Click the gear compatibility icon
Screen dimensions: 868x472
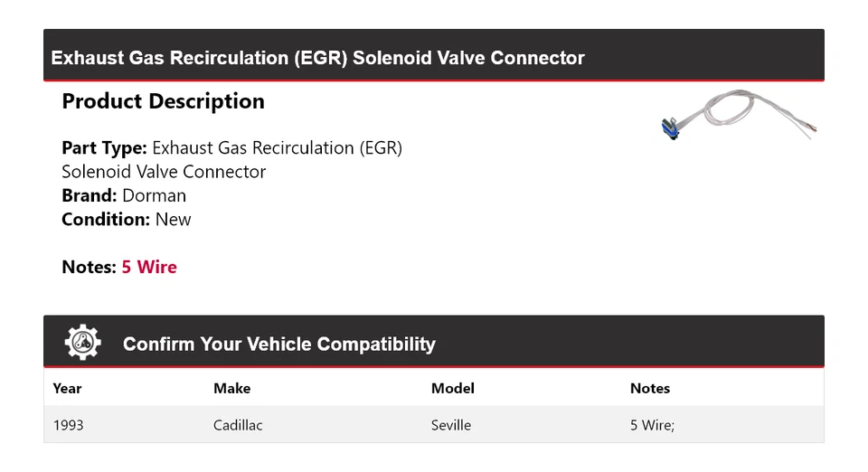82,343
